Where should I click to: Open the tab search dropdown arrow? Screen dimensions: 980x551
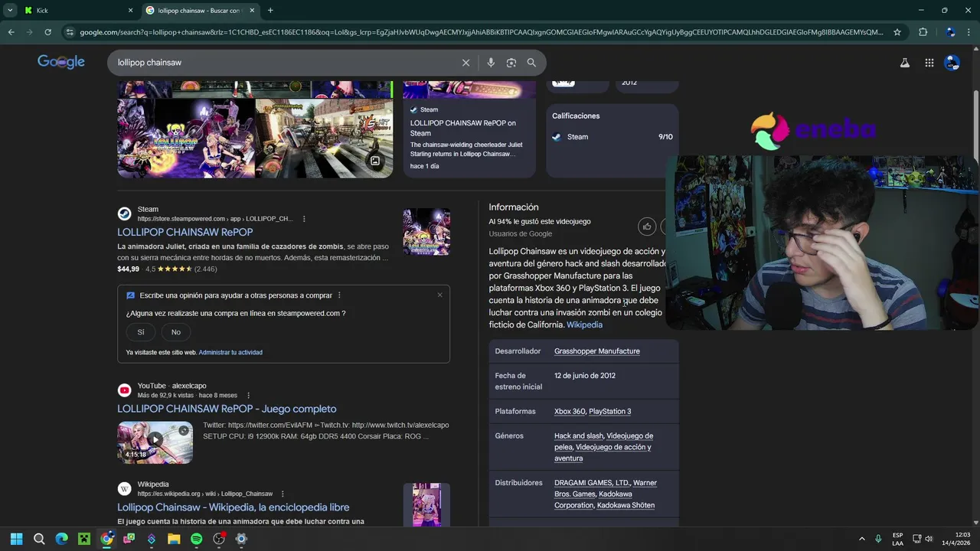[10, 10]
